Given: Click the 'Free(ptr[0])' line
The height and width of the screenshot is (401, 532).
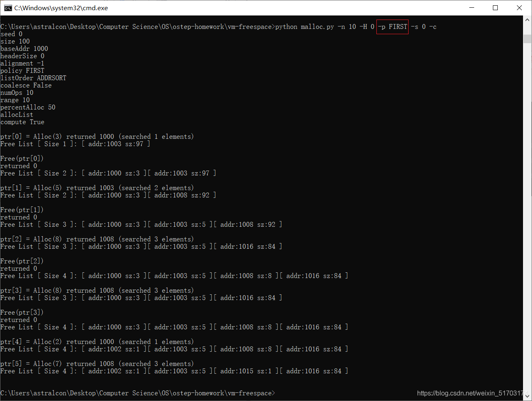Looking at the screenshot, I should point(22,159).
